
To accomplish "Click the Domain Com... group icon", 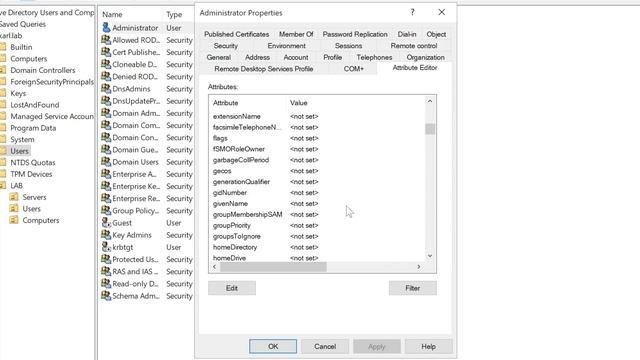I will point(106,125).
